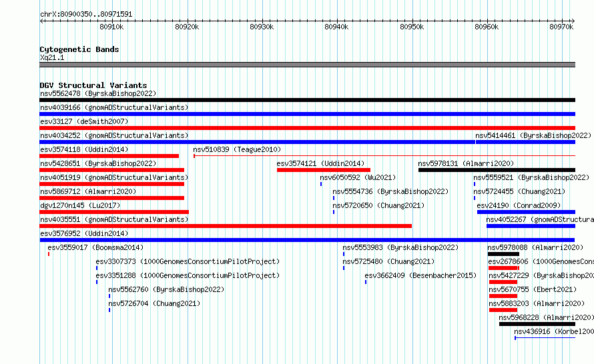Open esv3307373 1000Genomes variant label
The image size is (594, 364).
tap(188, 261)
